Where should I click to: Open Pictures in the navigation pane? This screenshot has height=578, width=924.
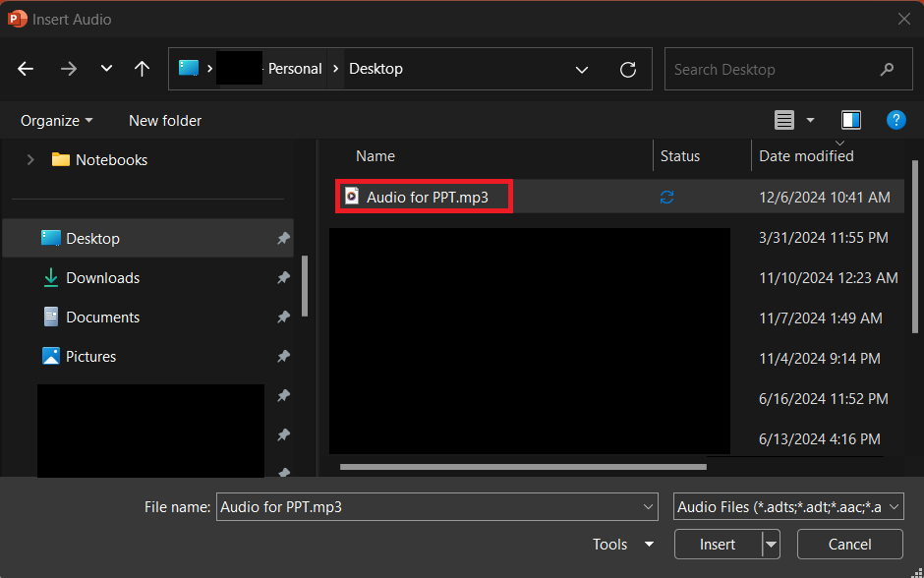point(80,357)
